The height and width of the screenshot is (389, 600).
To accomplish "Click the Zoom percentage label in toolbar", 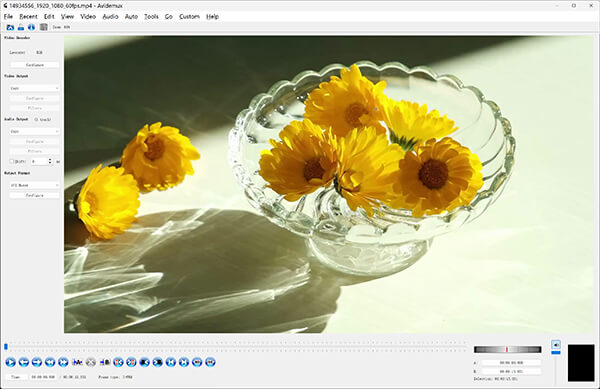I will click(x=61, y=27).
